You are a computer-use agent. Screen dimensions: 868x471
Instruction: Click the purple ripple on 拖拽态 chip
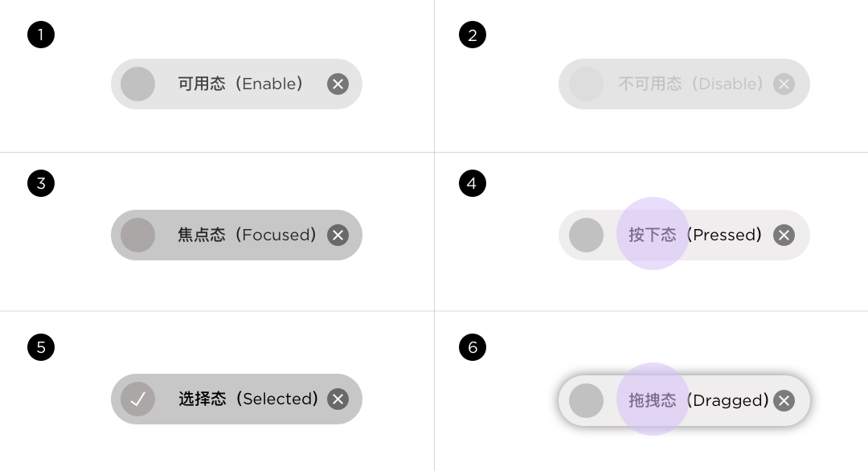[x=653, y=399]
